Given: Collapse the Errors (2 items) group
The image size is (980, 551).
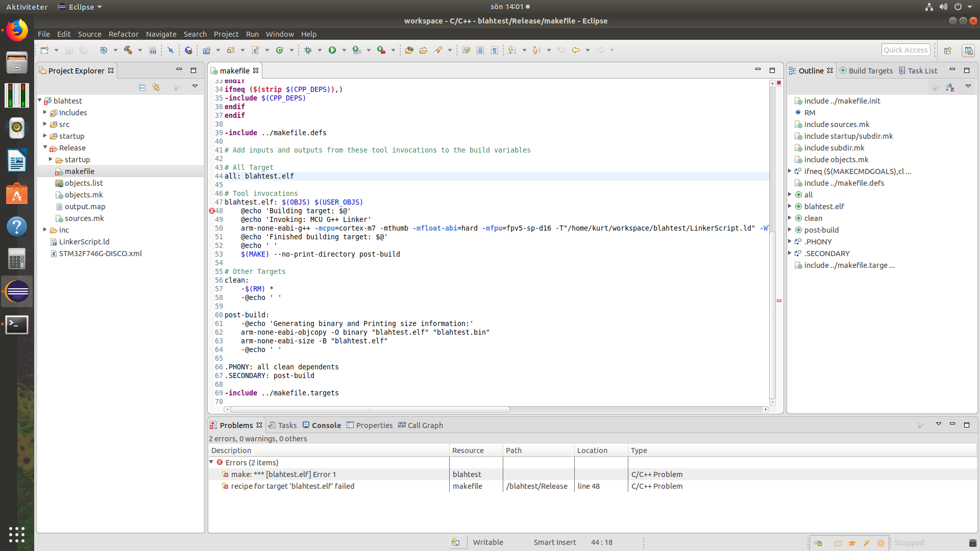Looking at the screenshot, I should click(211, 462).
